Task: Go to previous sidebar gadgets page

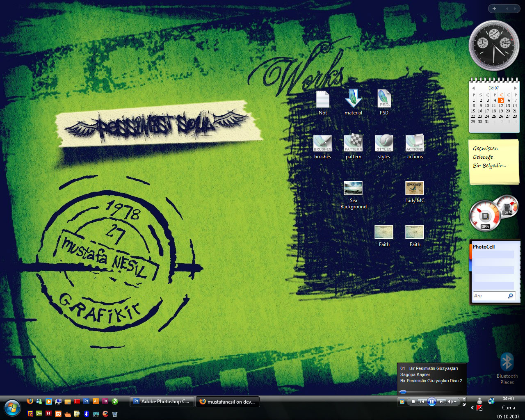Action: click(x=506, y=9)
